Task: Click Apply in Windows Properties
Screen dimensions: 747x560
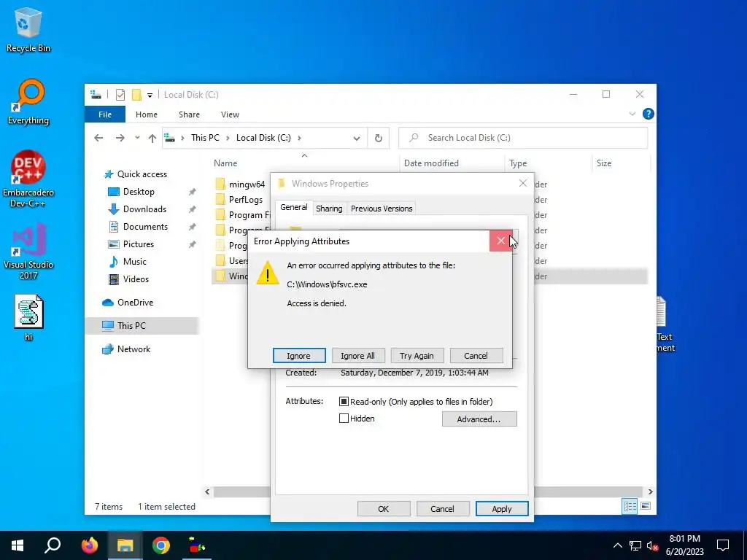Action: [x=502, y=508]
